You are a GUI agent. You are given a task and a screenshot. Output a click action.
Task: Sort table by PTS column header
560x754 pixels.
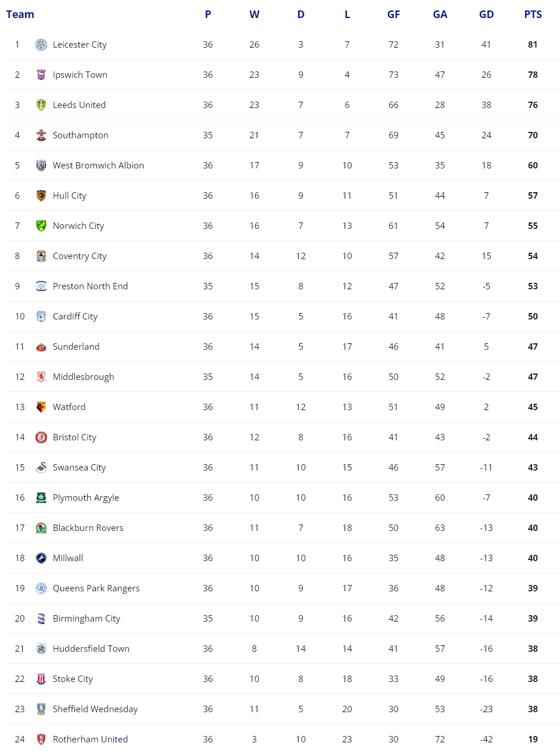[533, 15]
